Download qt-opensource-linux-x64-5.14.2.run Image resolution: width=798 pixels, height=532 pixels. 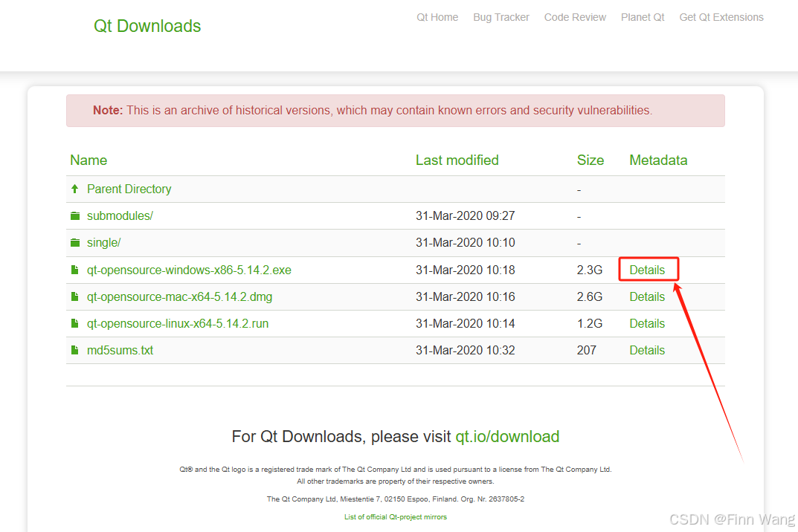(x=178, y=323)
